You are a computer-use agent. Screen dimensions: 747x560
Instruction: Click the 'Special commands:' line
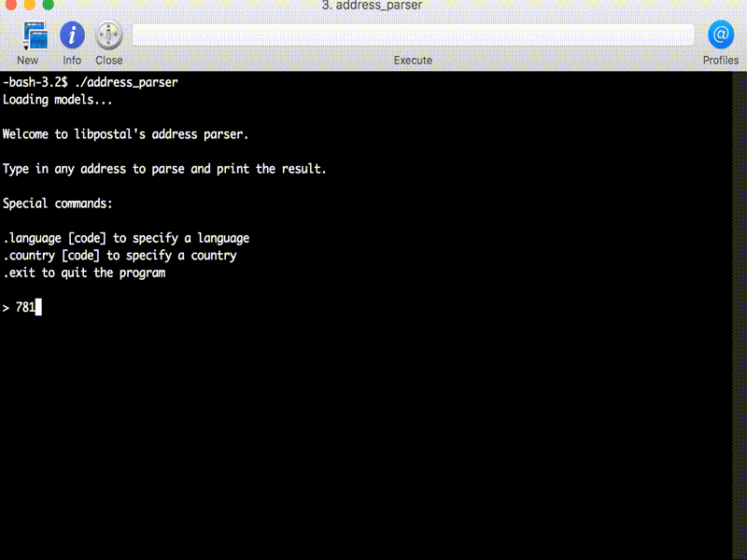click(58, 203)
